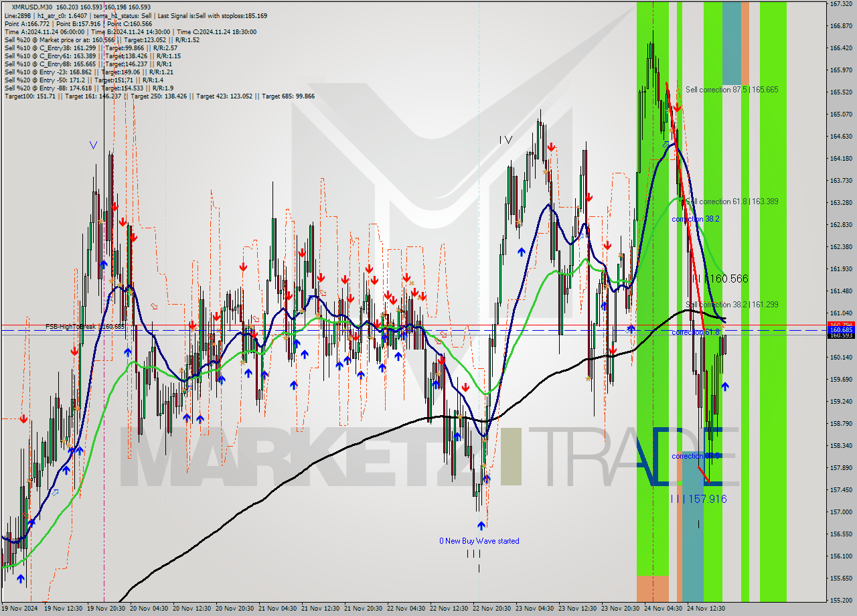Click the Sell %10 @ C_Entry38 line

[x=90, y=48]
